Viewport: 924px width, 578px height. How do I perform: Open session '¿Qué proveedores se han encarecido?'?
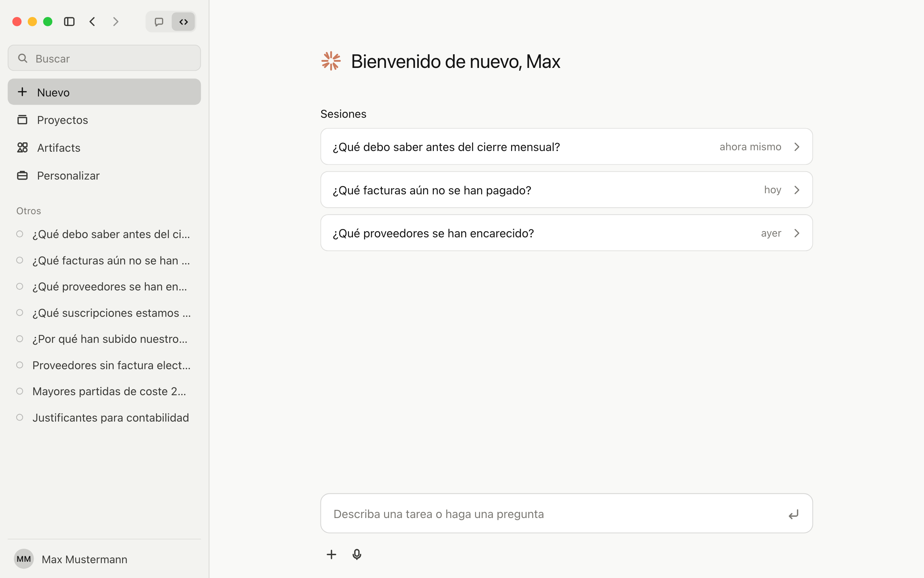click(x=566, y=233)
